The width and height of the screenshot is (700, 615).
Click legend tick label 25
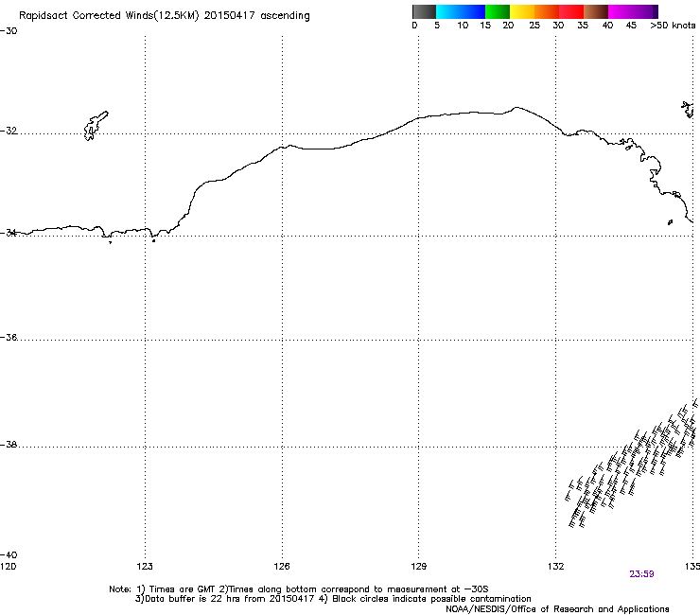pos(534,26)
